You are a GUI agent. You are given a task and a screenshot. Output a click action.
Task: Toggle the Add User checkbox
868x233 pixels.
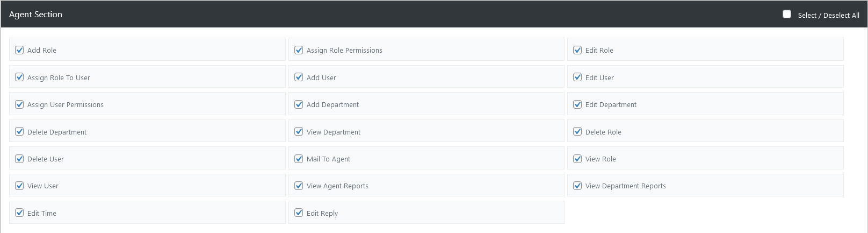[x=299, y=77]
